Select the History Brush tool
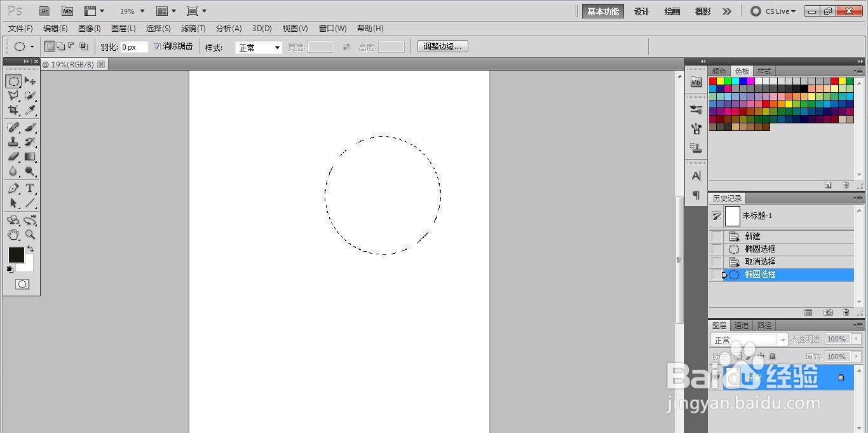 (x=30, y=142)
